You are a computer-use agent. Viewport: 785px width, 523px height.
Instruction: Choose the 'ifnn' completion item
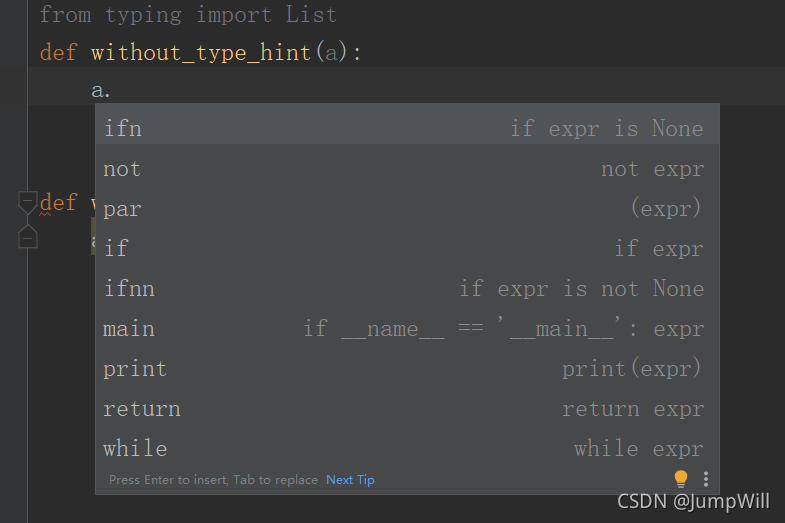coord(407,289)
